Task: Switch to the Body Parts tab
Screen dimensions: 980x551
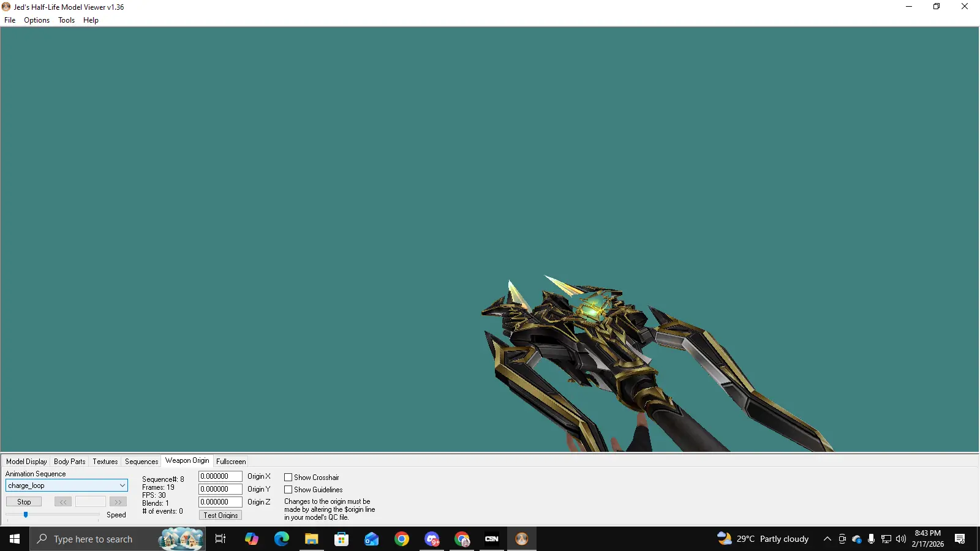Action: pyautogui.click(x=70, y=462)
